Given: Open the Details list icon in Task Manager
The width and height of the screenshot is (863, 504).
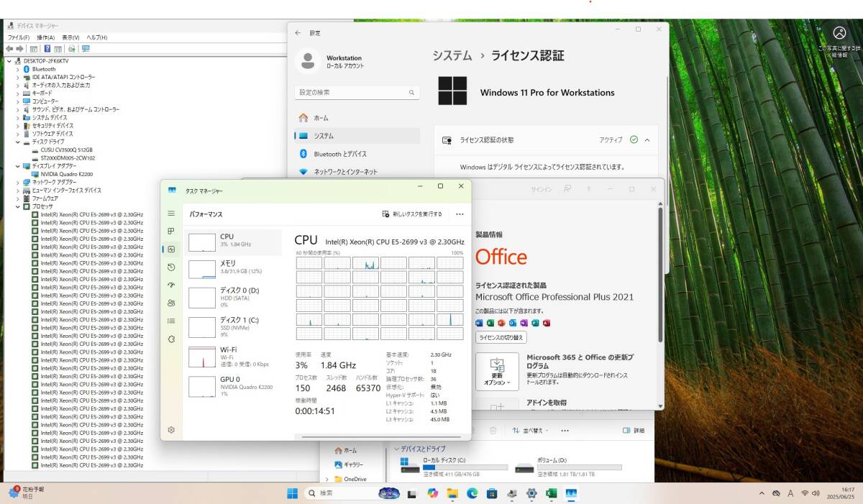Looking at the screenshot, I should pos(171,321).
